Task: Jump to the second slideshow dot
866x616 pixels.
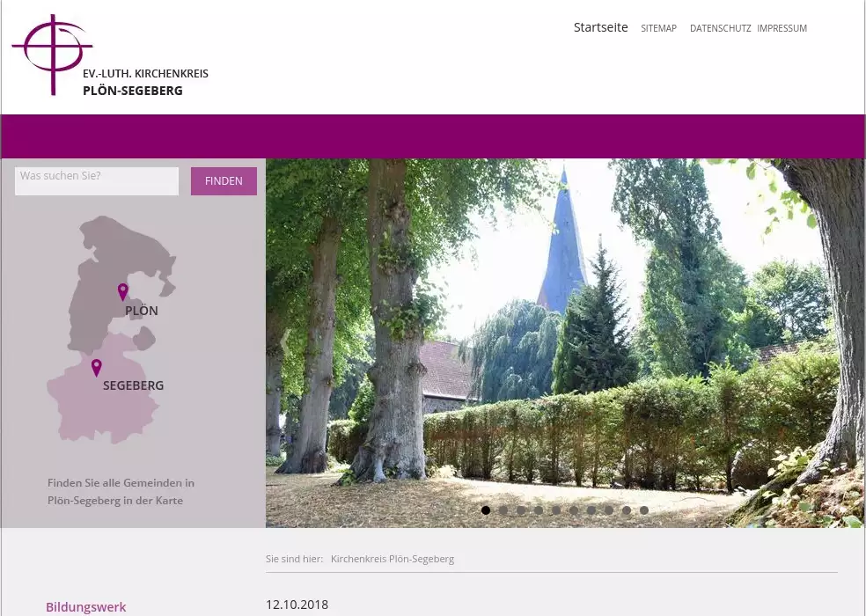Action: coord(503,510)
